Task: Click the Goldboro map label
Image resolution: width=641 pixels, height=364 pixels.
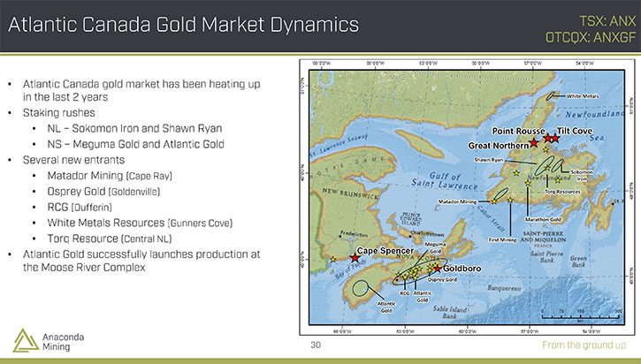Action: click(462, 269)
